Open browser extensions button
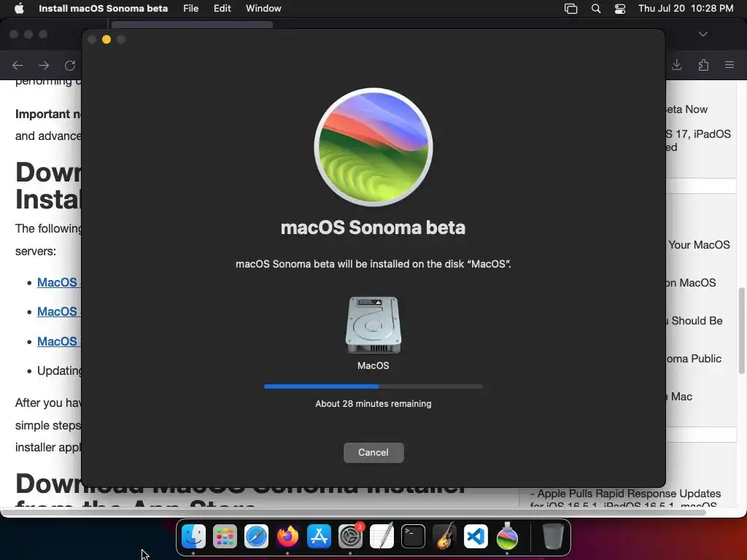Image resolution: width=747 pixels, height=560 pixels. point(703,65)
